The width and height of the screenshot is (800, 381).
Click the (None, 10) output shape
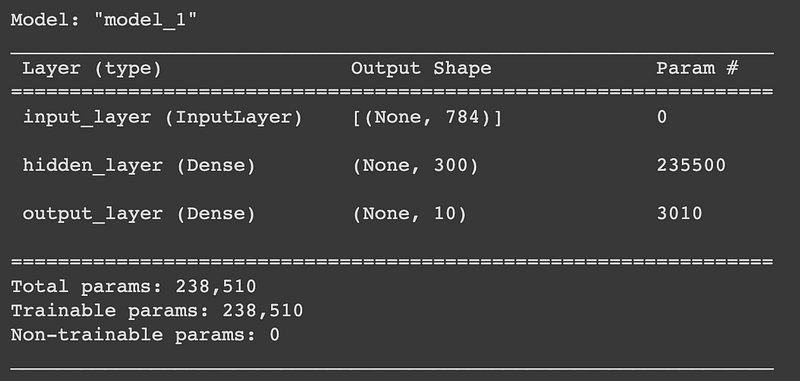coord(409,213)
